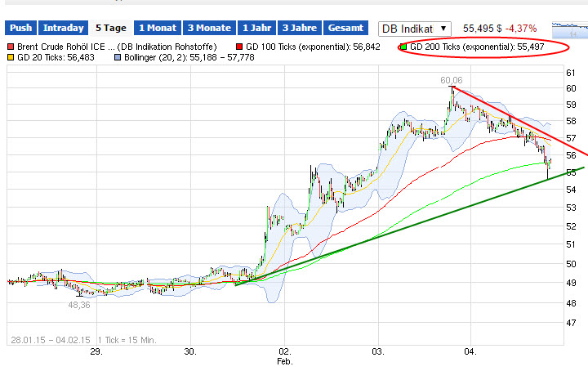Click the 04. date axis label
Screen dimensions: 588x371
pyautogui.click(x=470, y=351)
